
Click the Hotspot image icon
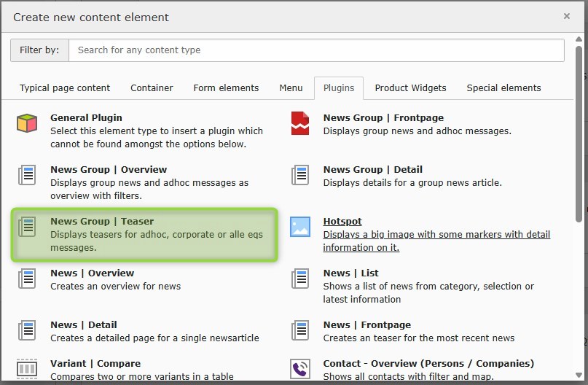300,227
